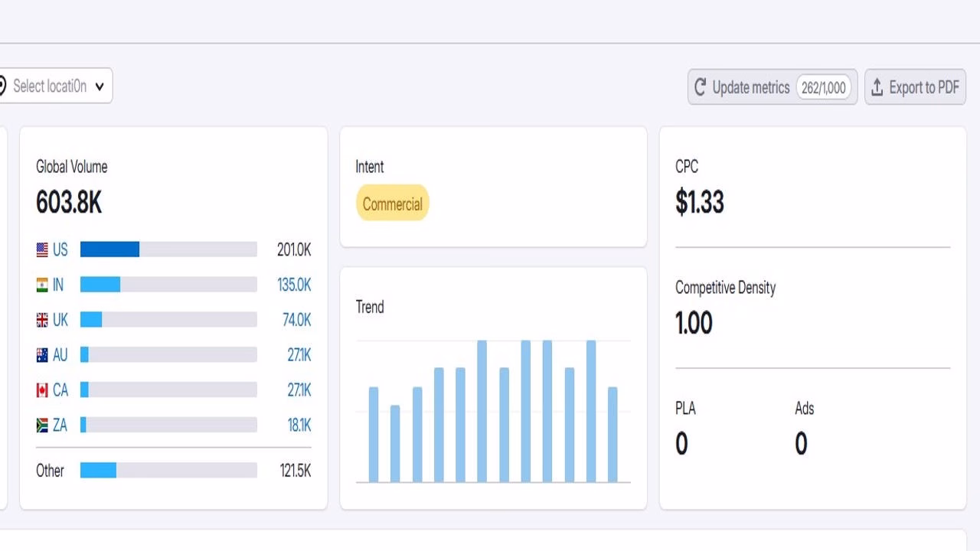The image size is (980, 551).
Task: Click the Commercial intent badge
Action: tap(392, 204)
